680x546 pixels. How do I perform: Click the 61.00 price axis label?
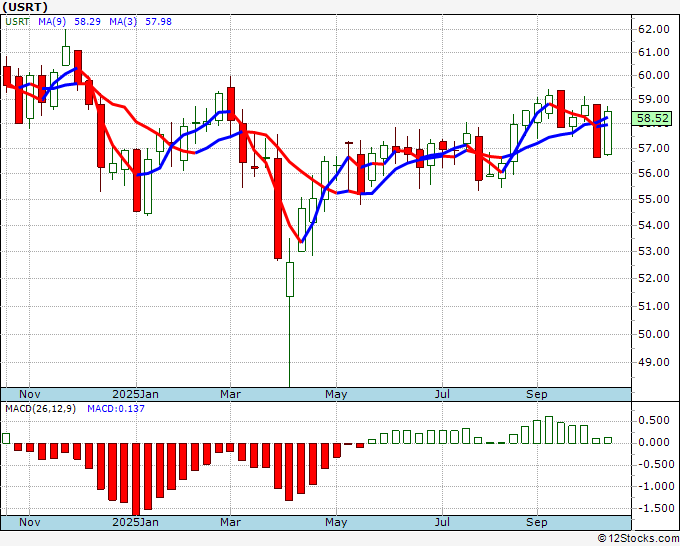(654, 52)
